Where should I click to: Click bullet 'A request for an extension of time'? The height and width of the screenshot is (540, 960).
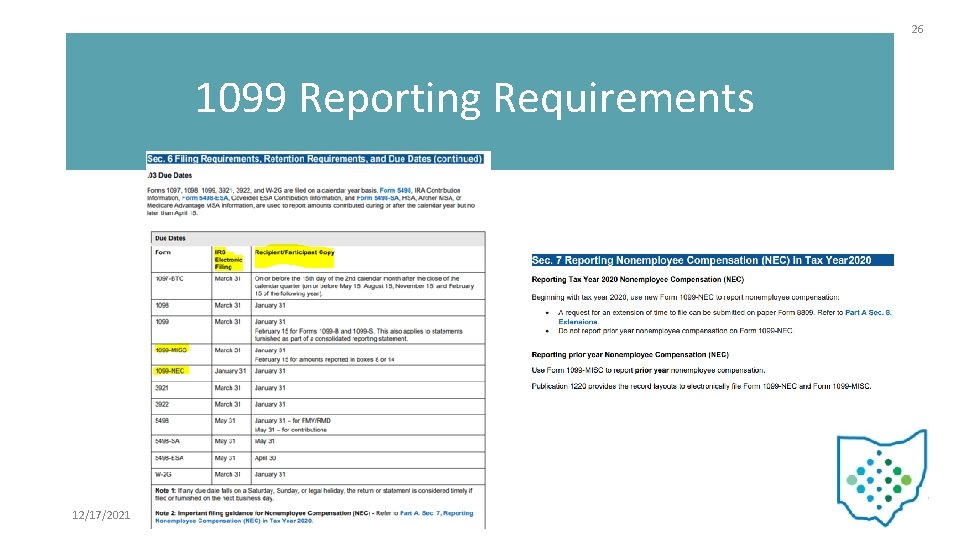[725, 317]
